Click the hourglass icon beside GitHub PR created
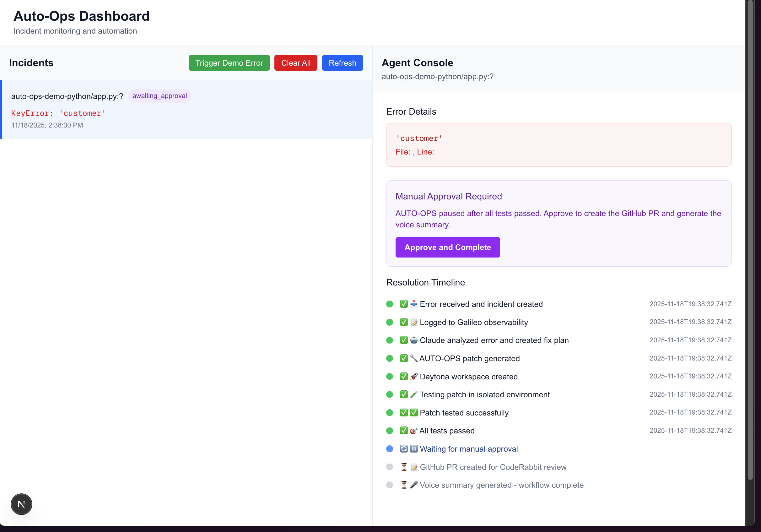The height and width of the screenshot is (532, 761). (x=404, y=467)
